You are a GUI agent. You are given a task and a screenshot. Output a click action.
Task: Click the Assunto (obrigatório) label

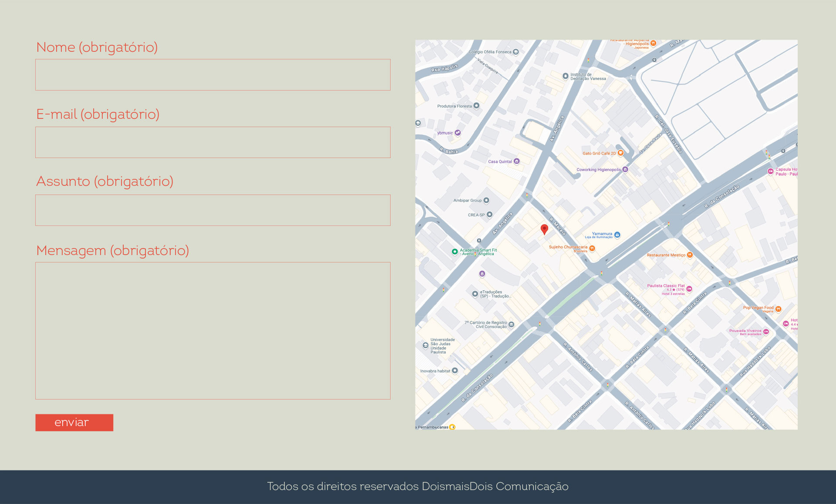click(x=104, y=181)
